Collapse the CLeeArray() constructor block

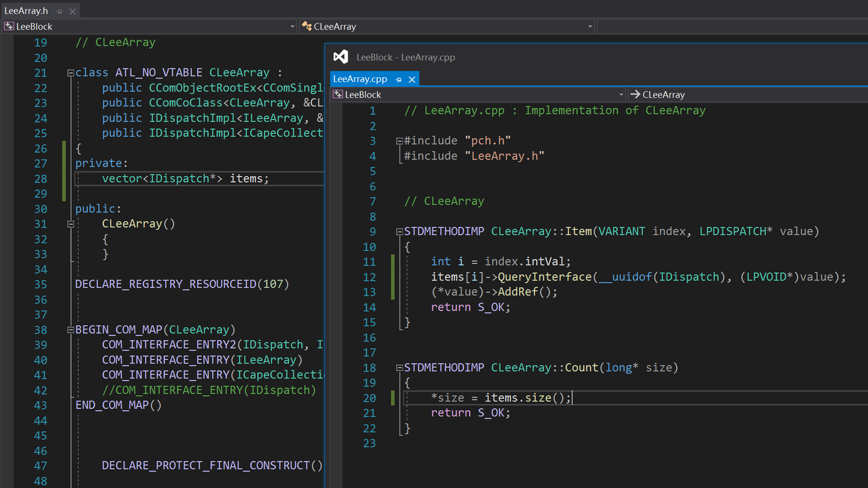71,224
